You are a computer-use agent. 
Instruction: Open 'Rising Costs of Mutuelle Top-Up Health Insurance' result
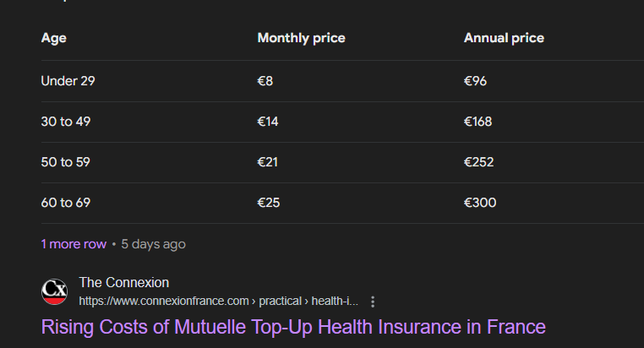click(293, 327)
